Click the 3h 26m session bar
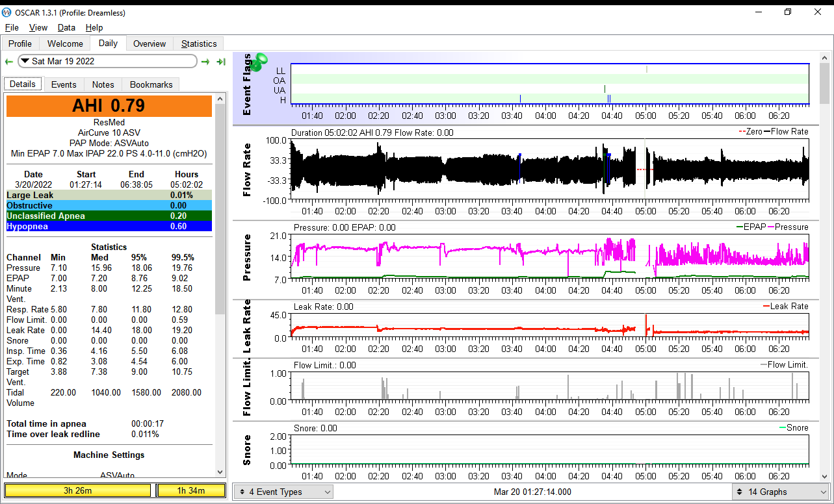Viewport: 834px width, 504px height. click(78, 490)
